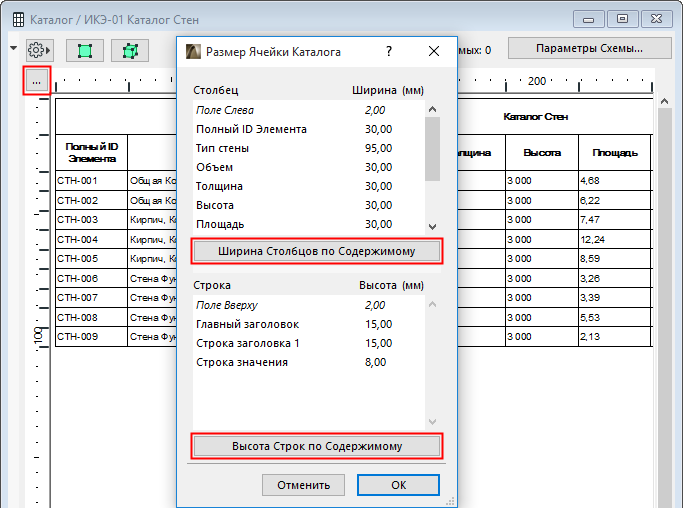Click the area value 8,59
This screenshot has height=508, width=683.
coord(590,259)
